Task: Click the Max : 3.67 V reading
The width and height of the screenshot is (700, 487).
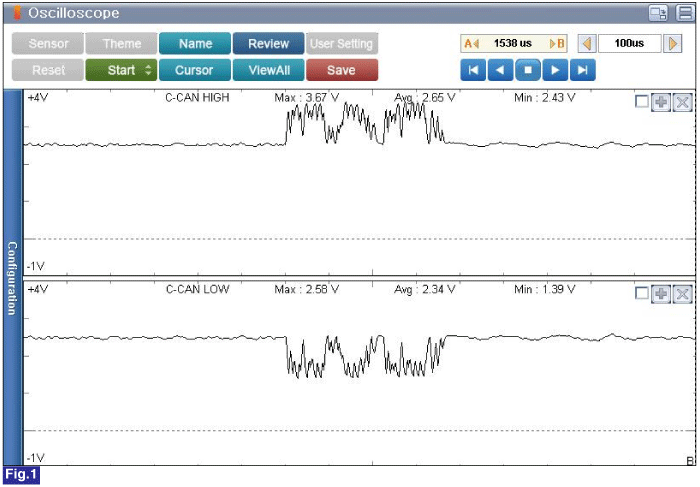Action: [x=307, y=97]
